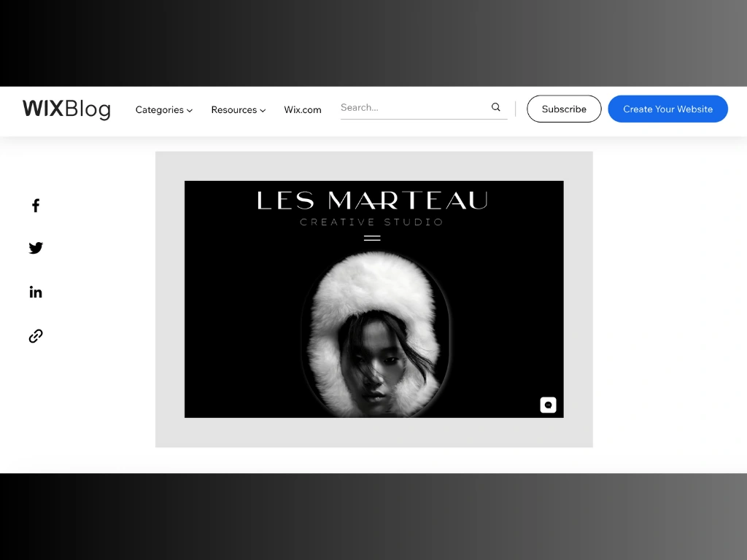Viewport: 747px width, 560px height.
Task: Open the chat bubble icon in the preview
Action: [548, 405]
